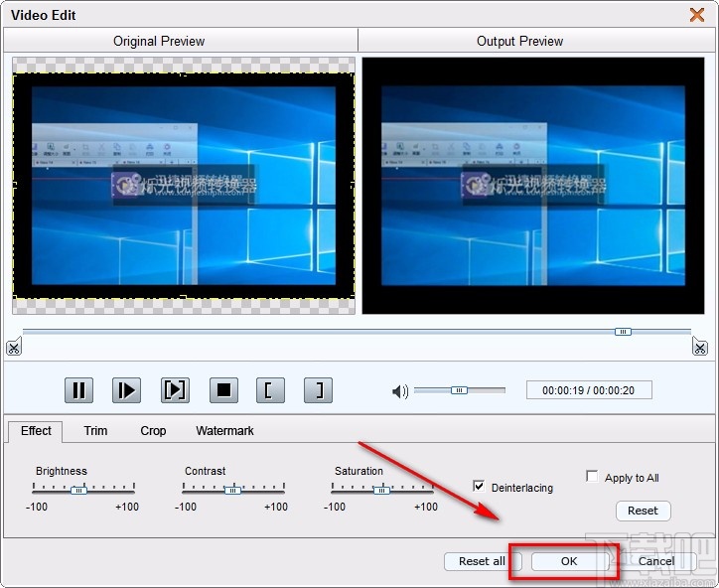Image resolution: width=719 pixels, height=588 pixels.
Task: Click the volume slider handle
Action: 458,390
